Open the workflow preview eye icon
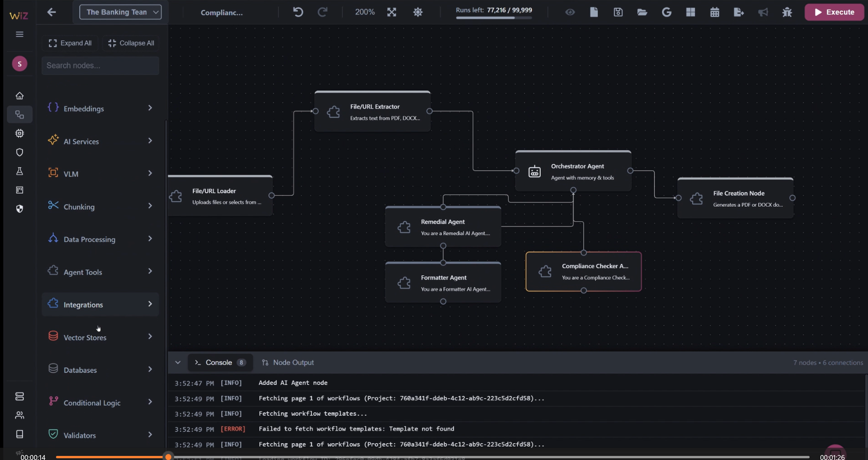The height and width of the screenshot is (460, 868). tap(570, 12)
